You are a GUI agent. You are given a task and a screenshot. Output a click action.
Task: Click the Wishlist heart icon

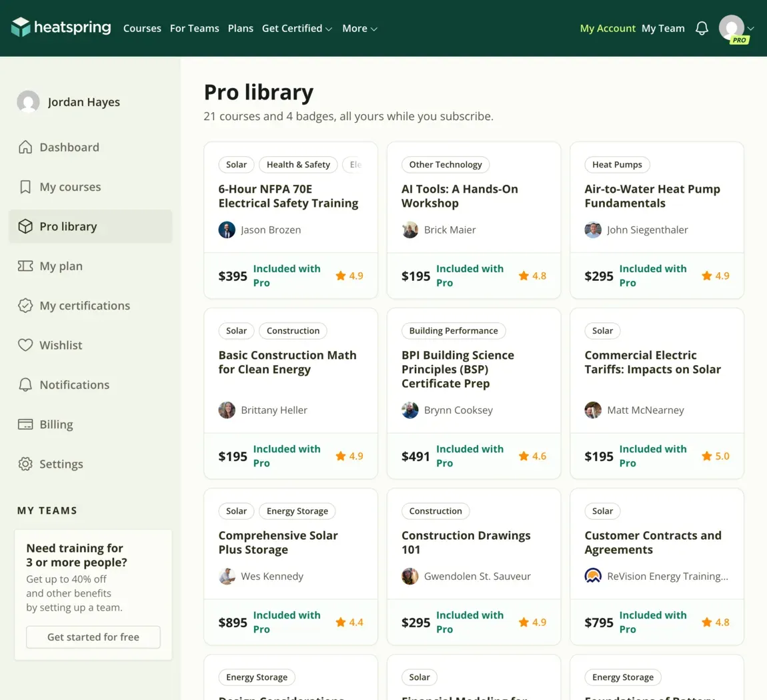[25, 345]
